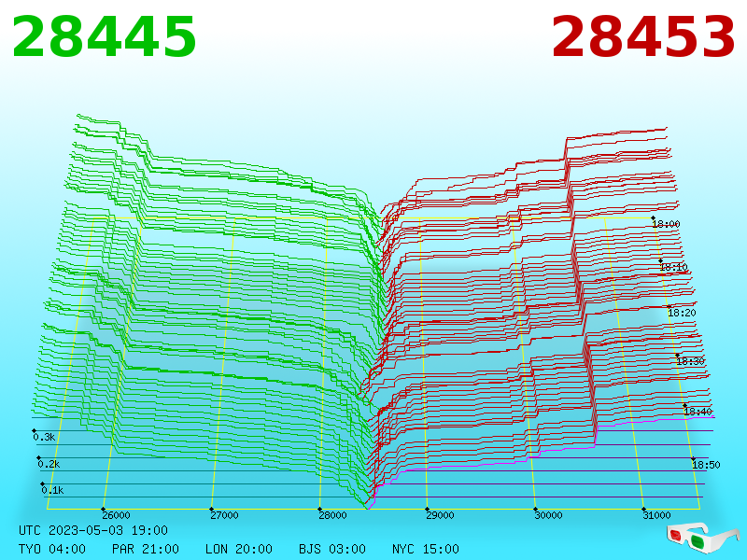Click the 26000 price axis label
Screen dimensions: 747x560
coord(116,515)
